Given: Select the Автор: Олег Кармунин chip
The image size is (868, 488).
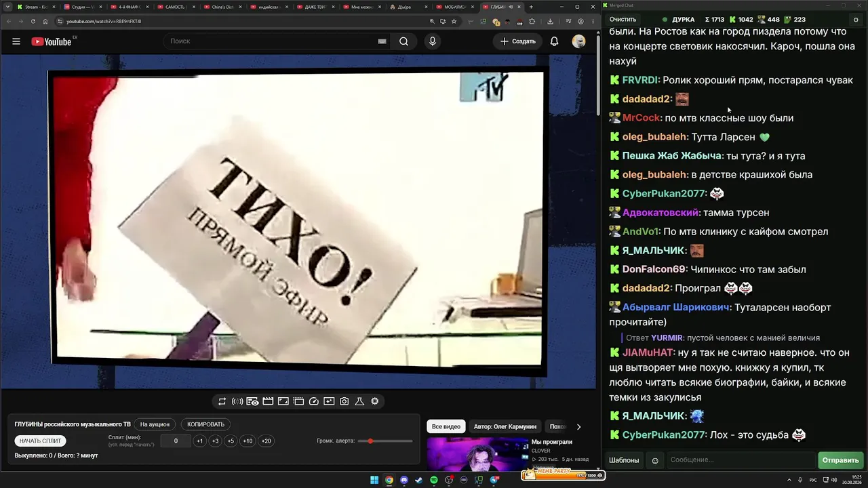Looking at the screenshot, I should click(505, 427).
